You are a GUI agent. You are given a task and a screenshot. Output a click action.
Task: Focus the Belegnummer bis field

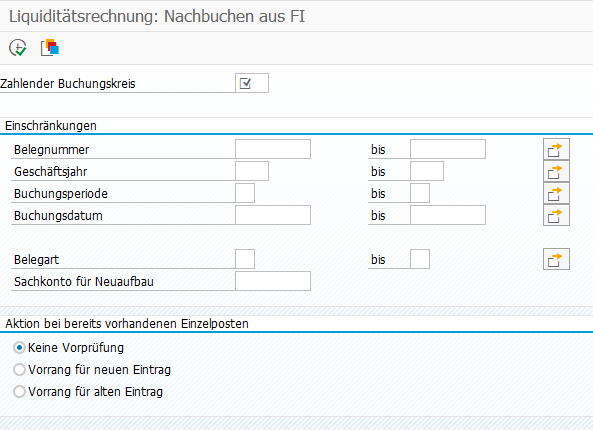[x=448, y=149]
